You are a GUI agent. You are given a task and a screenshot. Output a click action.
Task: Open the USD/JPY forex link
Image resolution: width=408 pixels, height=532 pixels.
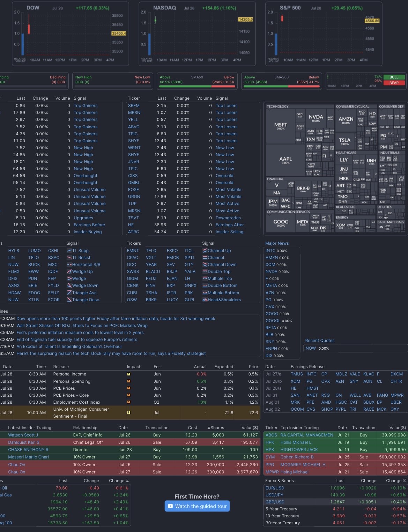pos(274,495)
